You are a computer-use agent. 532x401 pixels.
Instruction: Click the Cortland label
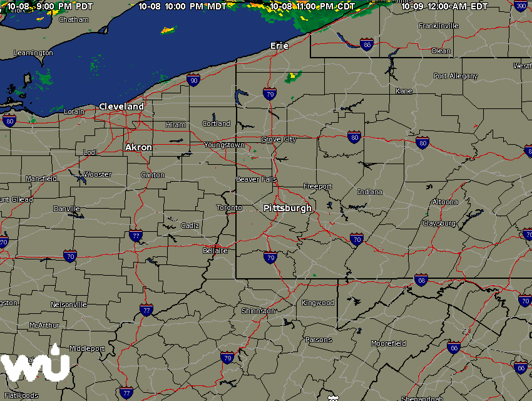click(x=216, y=123)
